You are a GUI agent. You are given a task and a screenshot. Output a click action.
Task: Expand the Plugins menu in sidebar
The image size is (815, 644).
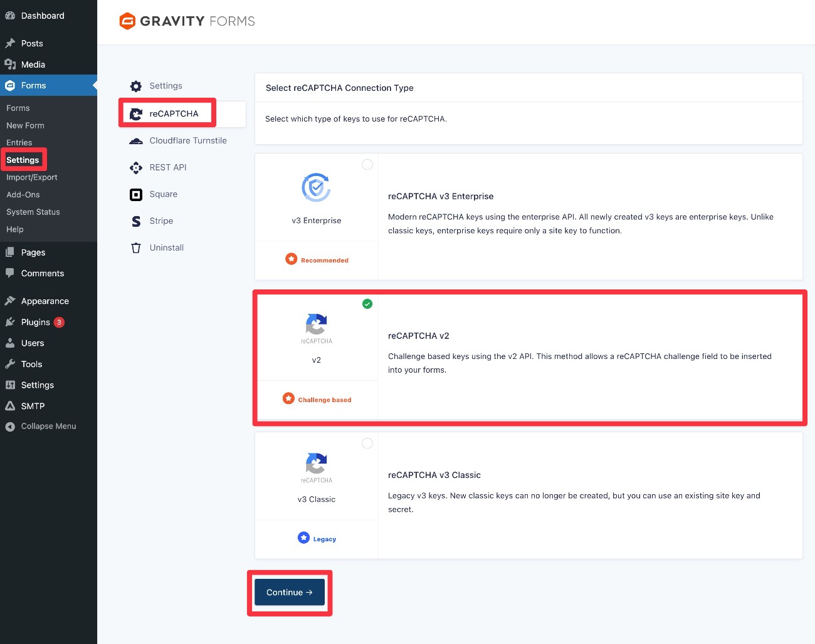click(35, 323)
